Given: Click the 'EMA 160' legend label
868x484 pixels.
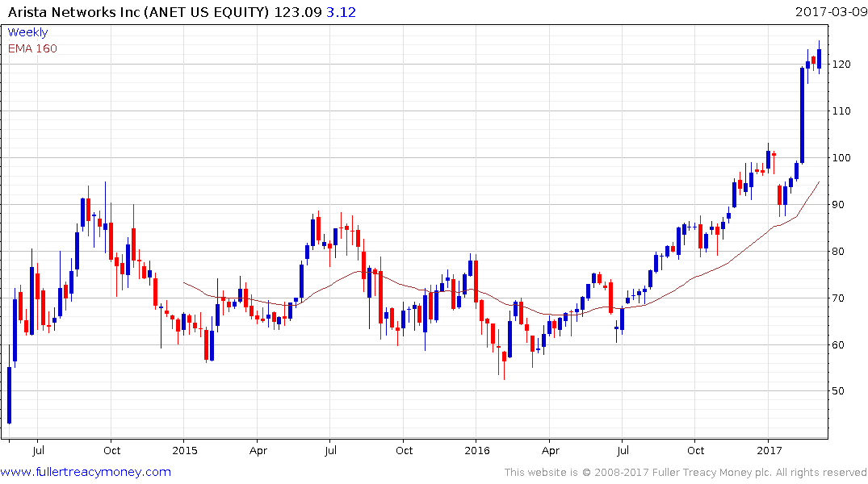Looking at the screenshot, I should (32, 48).
